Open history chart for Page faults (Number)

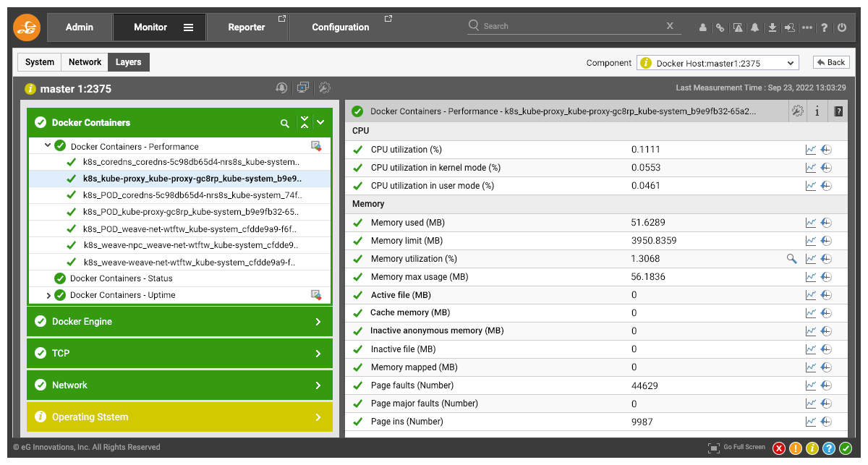tap(826, 385)
